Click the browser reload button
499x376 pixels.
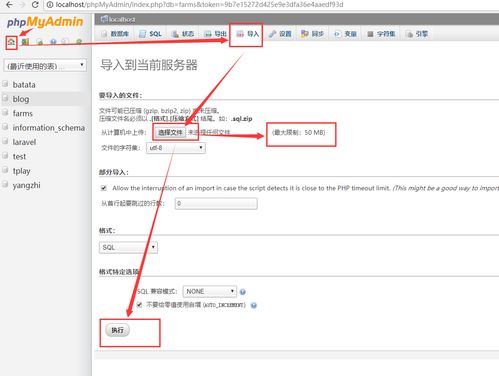[35, 5]
